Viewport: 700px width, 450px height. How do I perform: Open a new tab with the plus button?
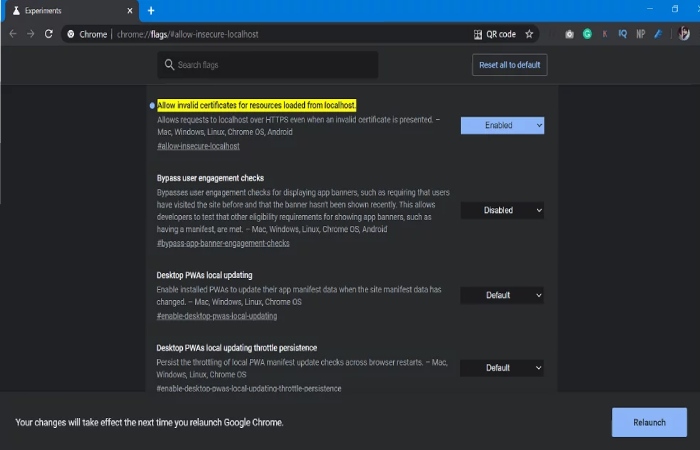151,11
